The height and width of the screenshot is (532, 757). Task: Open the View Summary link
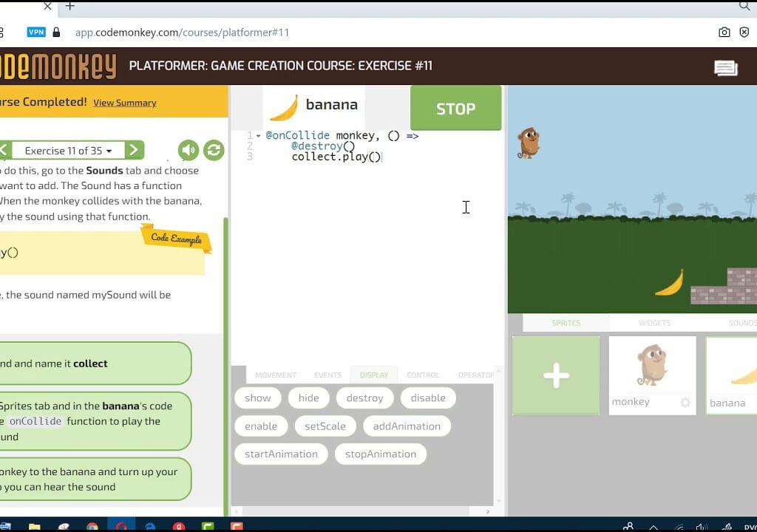tap(124, 103)
